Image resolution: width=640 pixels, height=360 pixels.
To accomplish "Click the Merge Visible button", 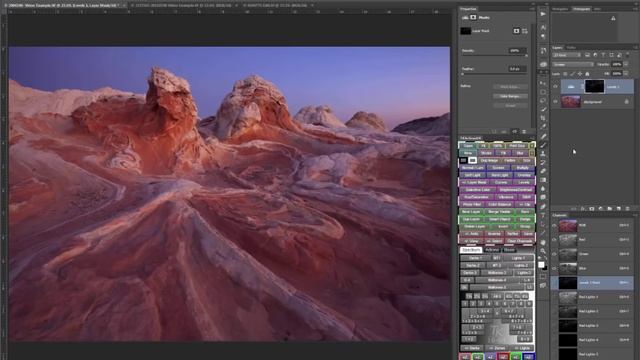I will pyautogui.click(x=499, y=211).
